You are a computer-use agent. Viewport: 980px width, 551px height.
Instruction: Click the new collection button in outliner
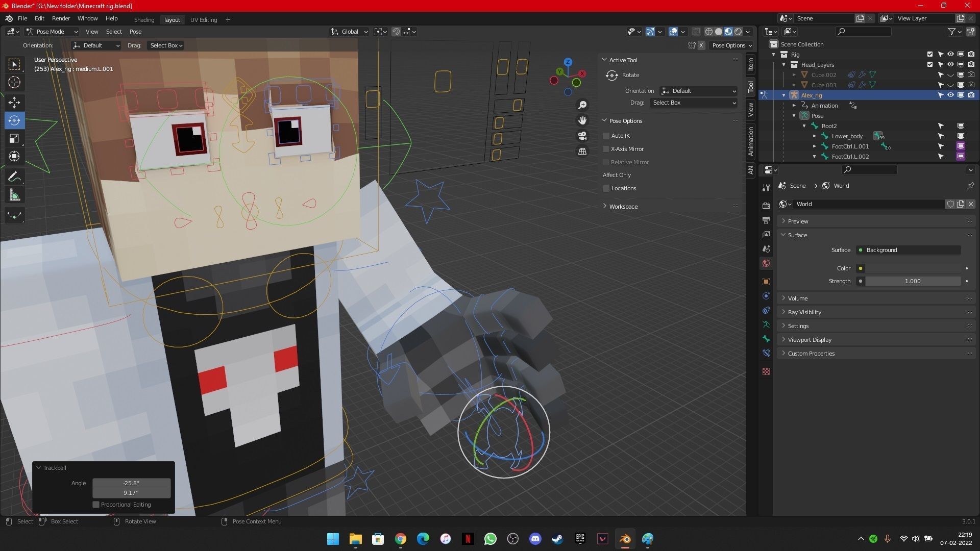pos(970,32)
